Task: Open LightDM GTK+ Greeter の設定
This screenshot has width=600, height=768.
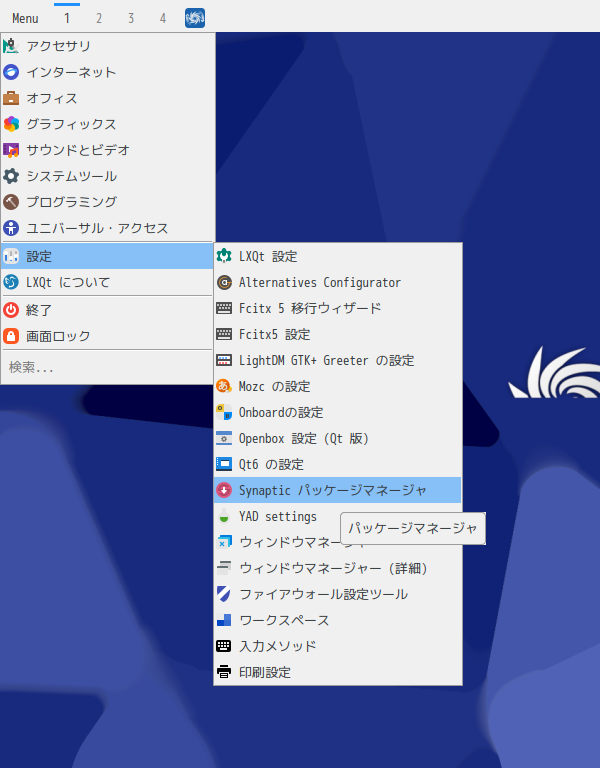Action: pos(337,360)
